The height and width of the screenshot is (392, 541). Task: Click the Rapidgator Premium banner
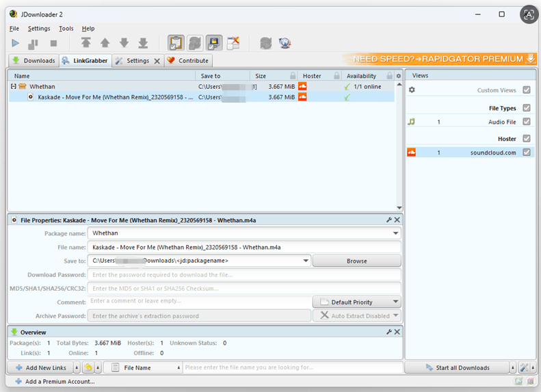tap(440, 59)
